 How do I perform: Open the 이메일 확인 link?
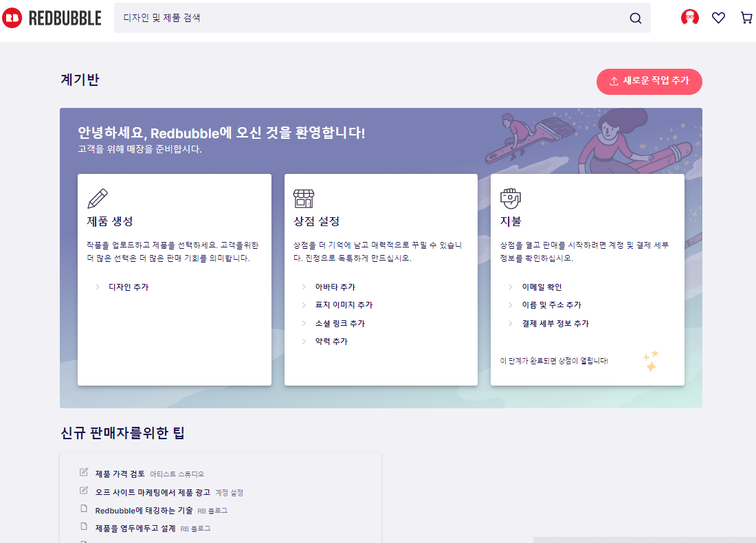pos(542,287)
